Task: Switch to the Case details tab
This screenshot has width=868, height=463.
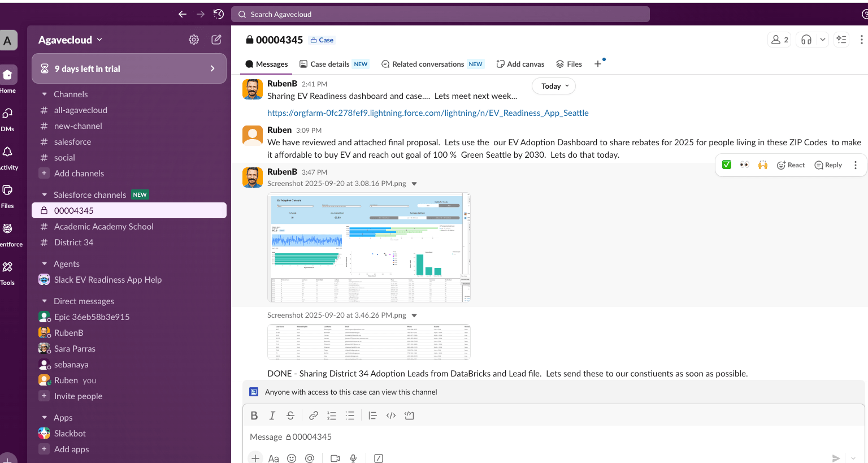Action: [x=334, y=64]
